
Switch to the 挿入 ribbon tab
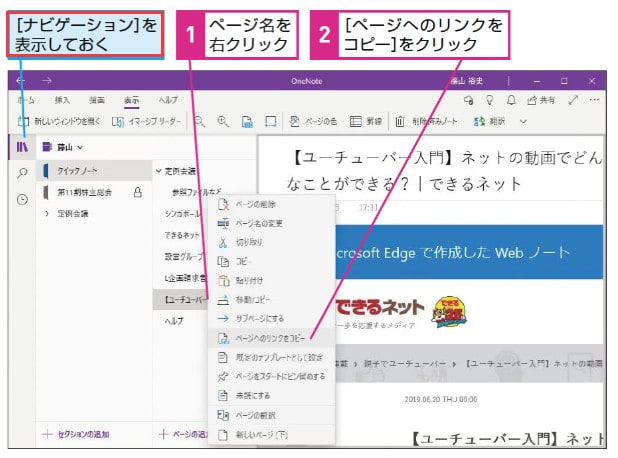point(62,101)
